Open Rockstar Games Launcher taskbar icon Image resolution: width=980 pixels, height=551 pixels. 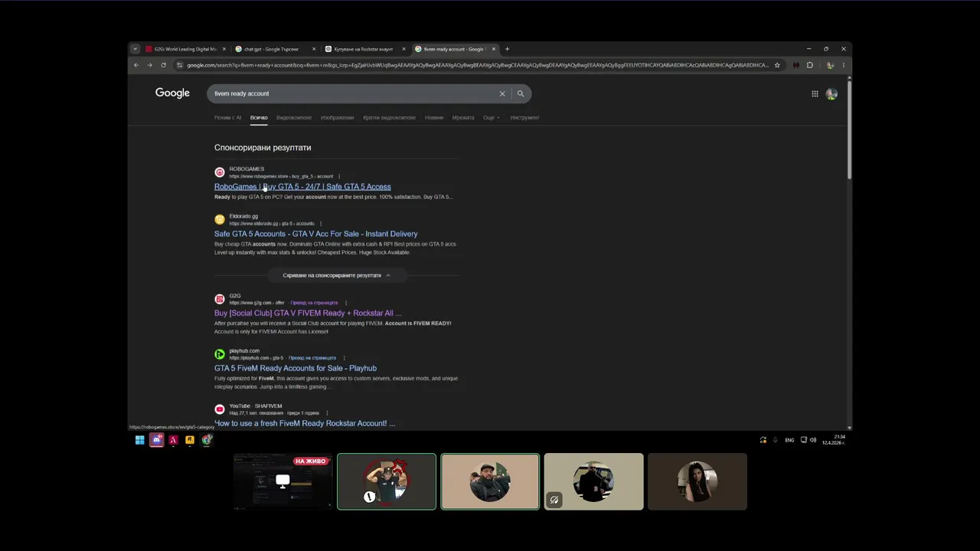(x=190, y=440)
